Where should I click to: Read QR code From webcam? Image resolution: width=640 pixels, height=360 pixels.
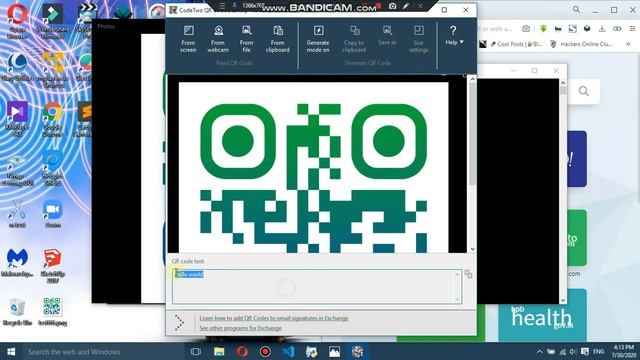[x=218, y=39]
